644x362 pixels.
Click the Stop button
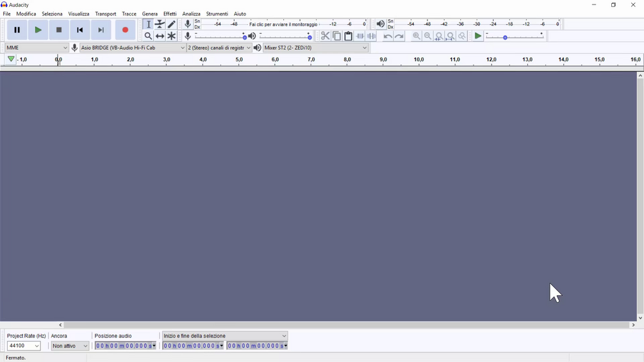pos(59,30)
